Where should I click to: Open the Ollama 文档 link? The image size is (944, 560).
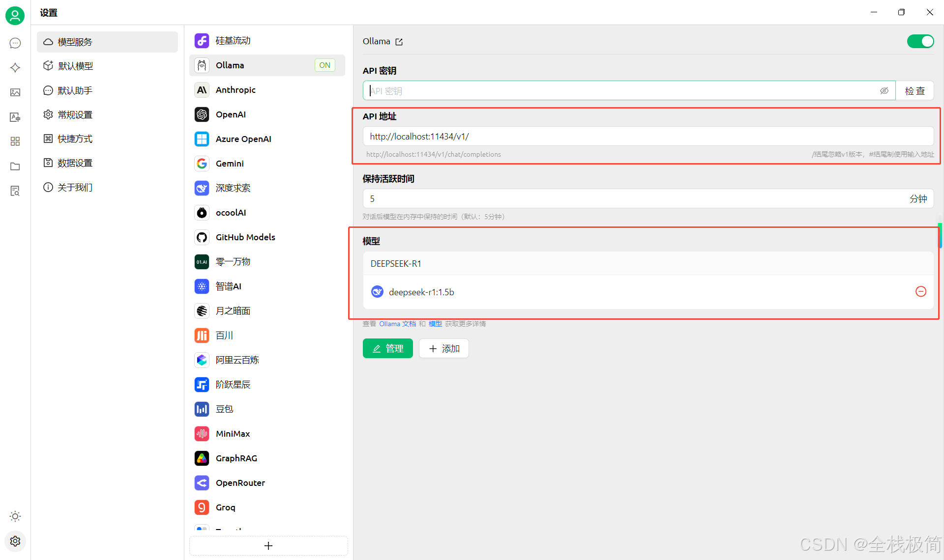397,324
